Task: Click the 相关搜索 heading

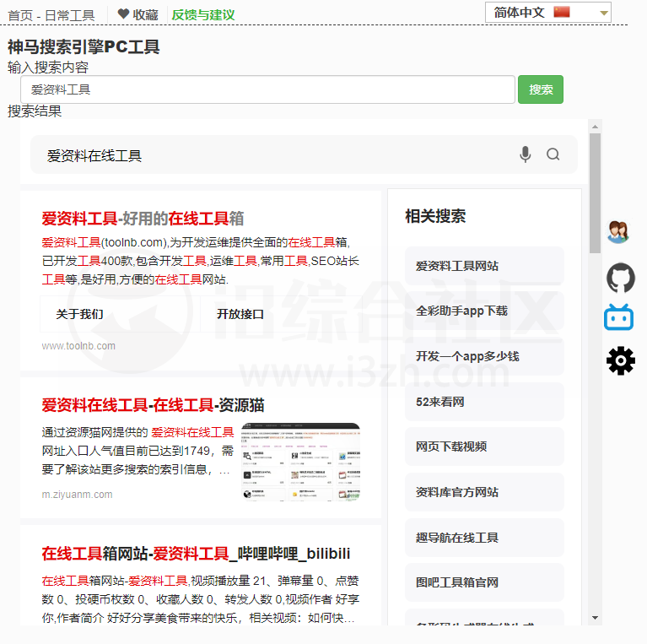Action: coord(435,216)
